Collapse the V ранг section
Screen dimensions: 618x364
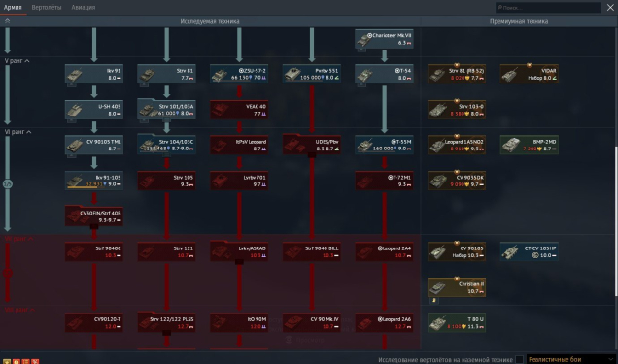[x=17, y=61]
